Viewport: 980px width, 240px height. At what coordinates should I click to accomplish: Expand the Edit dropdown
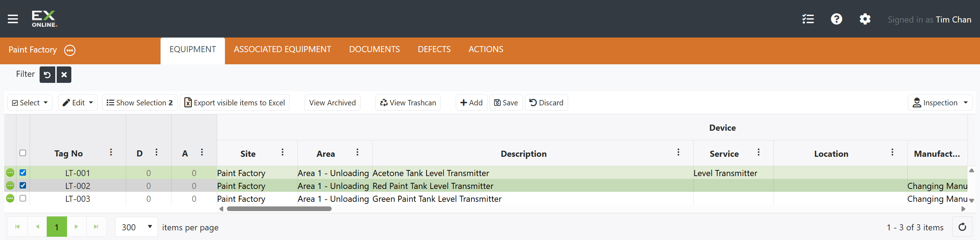click(x=78, y=103)
